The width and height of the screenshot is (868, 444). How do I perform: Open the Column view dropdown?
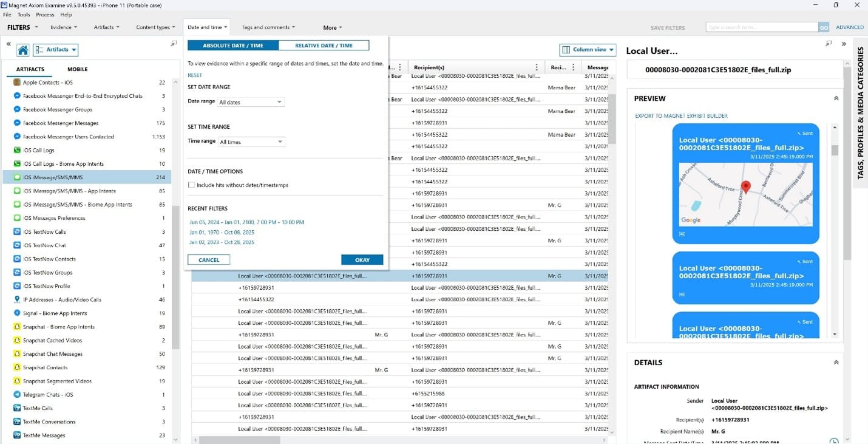587,49
